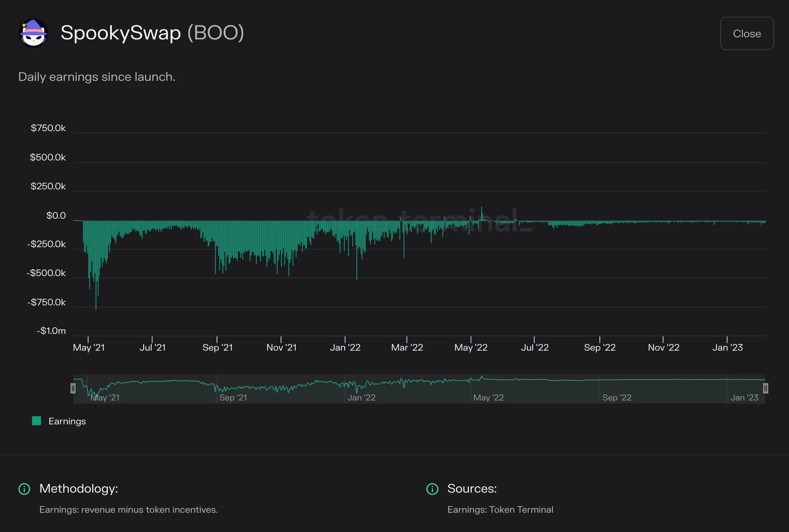
Task: Toggle the Earnings series legend label
Action: click(67, 421)
